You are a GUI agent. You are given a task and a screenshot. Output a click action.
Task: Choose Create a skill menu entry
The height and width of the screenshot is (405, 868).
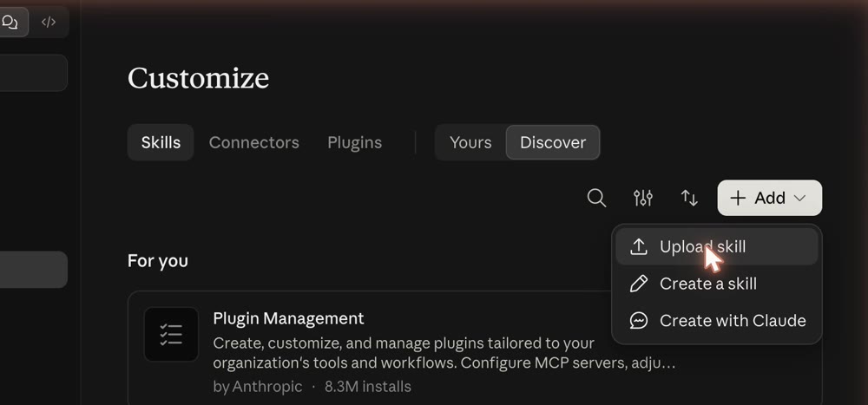click(717, 284)
